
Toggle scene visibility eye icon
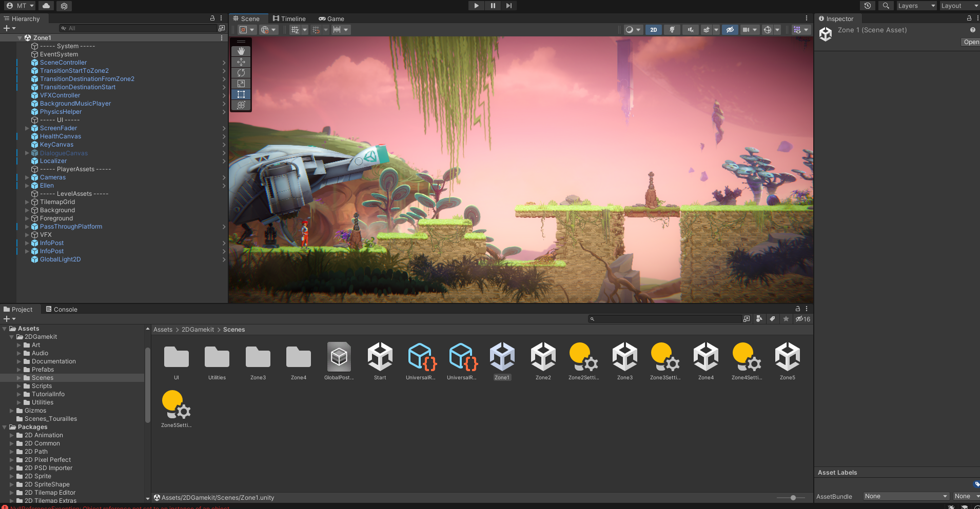[x=730, y=30]
